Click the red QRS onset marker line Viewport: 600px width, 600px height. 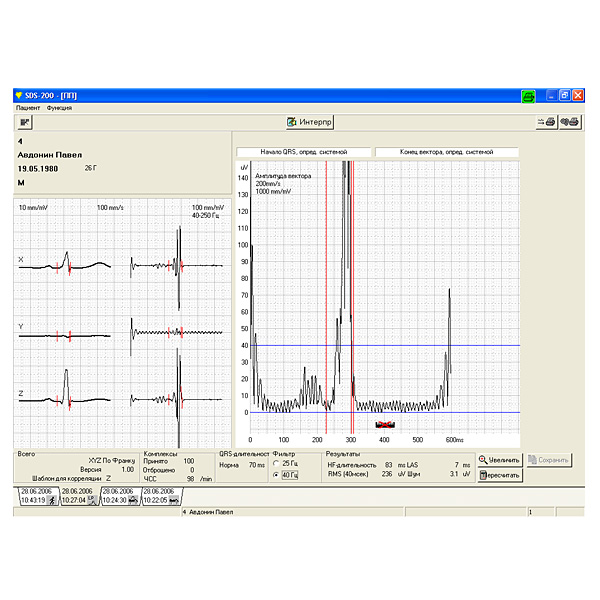pos(326,300)
